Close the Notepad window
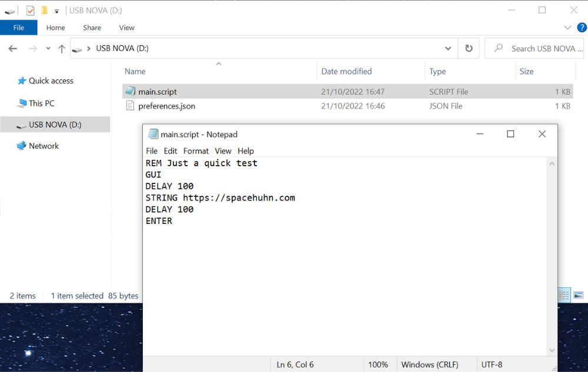 pyautogui.click(x=542, y=134)
